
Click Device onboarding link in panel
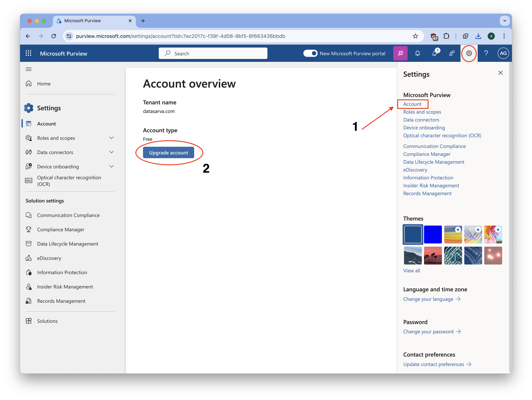(424, 128)
